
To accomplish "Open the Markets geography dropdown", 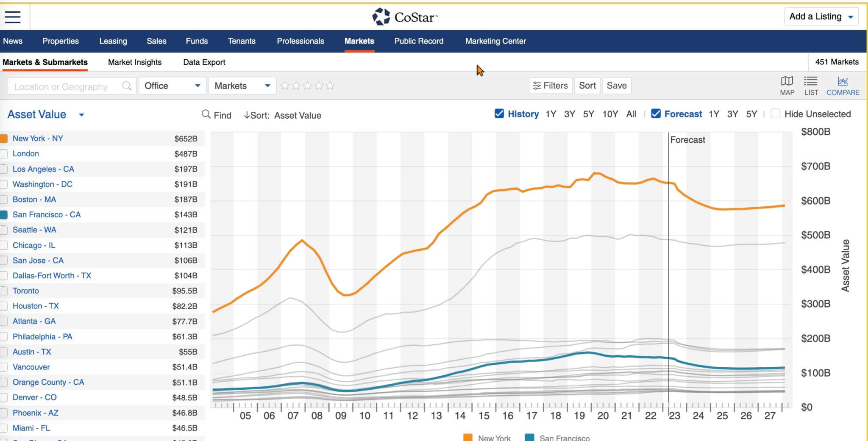I will click(242, 86).
